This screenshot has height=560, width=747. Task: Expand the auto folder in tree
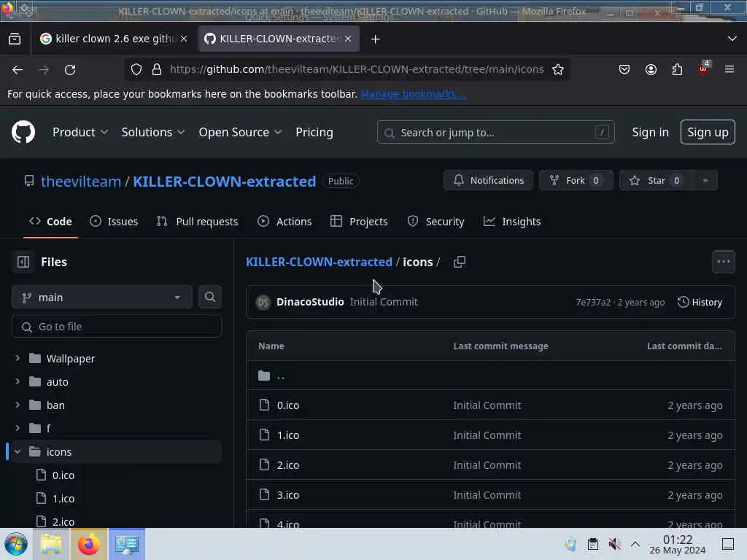[x=18, y=381]
